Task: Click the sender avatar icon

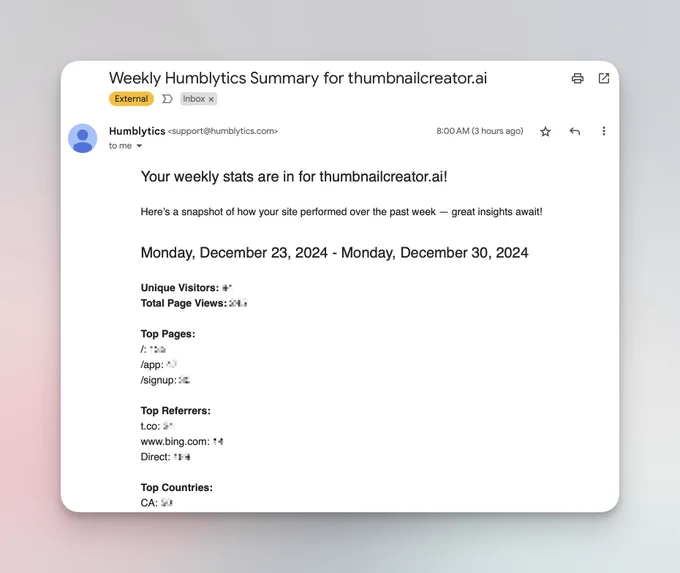Action: (82, 138)
